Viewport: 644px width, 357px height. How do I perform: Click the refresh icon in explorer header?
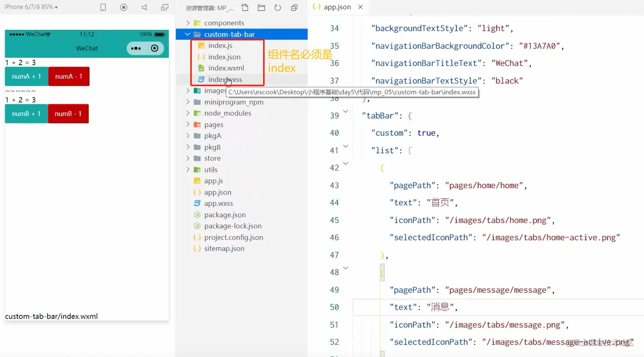point(278,8)
